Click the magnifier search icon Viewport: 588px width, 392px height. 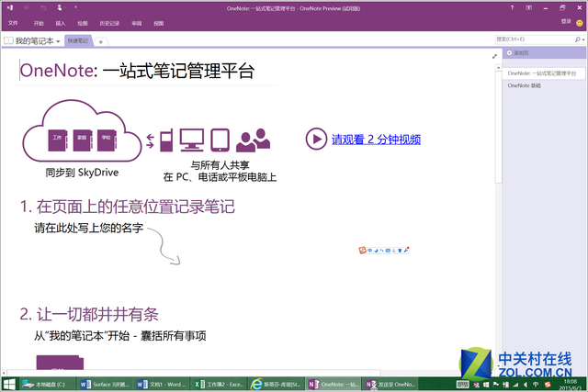pyautogui.click(x=578, y=39)
